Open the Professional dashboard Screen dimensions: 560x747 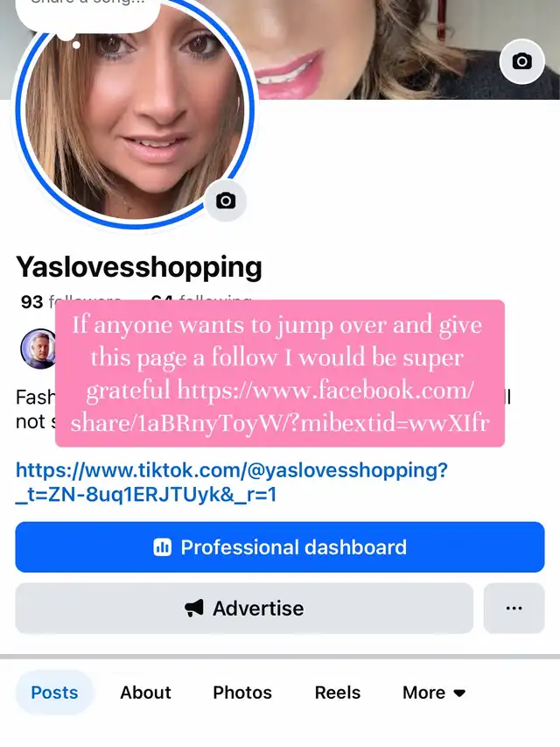(280, 547)
